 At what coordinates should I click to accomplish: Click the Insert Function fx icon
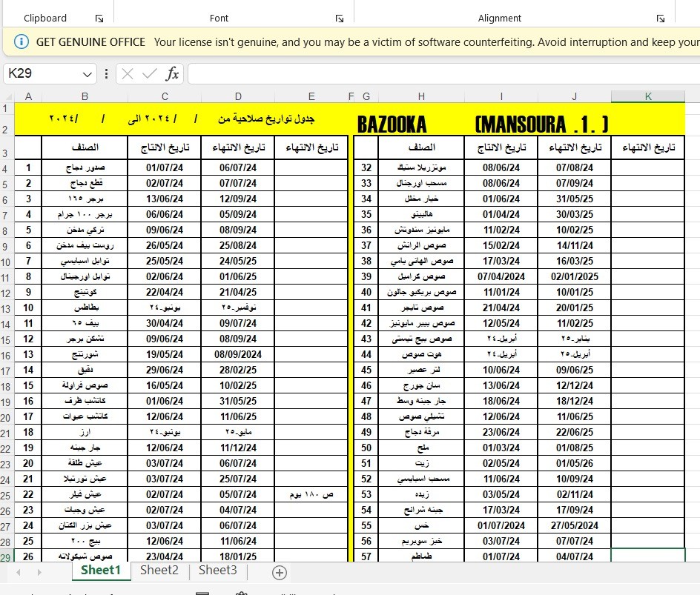click(x=172, y=73)
